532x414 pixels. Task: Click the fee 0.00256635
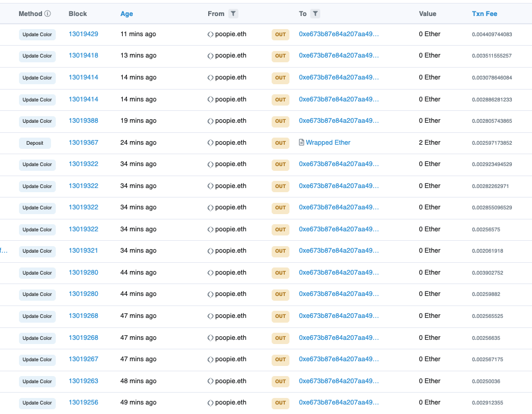486,338
